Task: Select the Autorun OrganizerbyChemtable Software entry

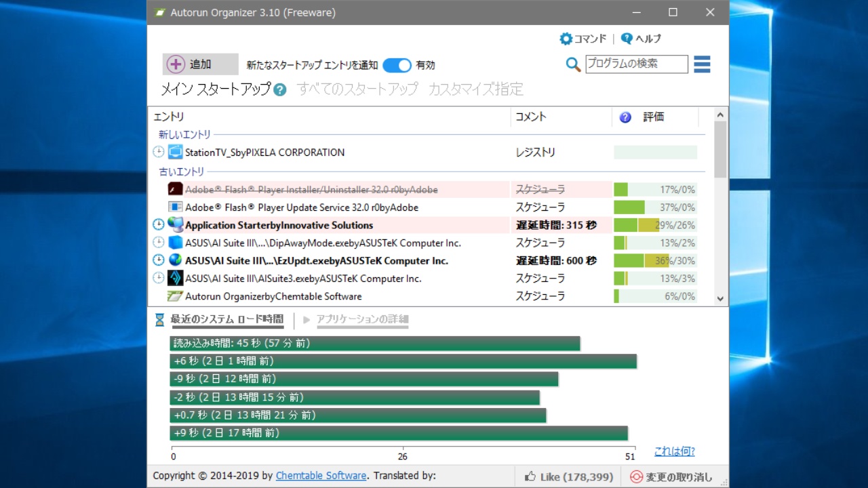Action: 273,296
